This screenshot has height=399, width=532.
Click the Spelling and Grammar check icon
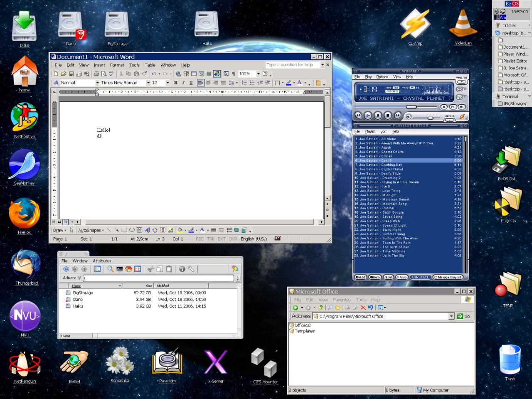pos(111,74)
